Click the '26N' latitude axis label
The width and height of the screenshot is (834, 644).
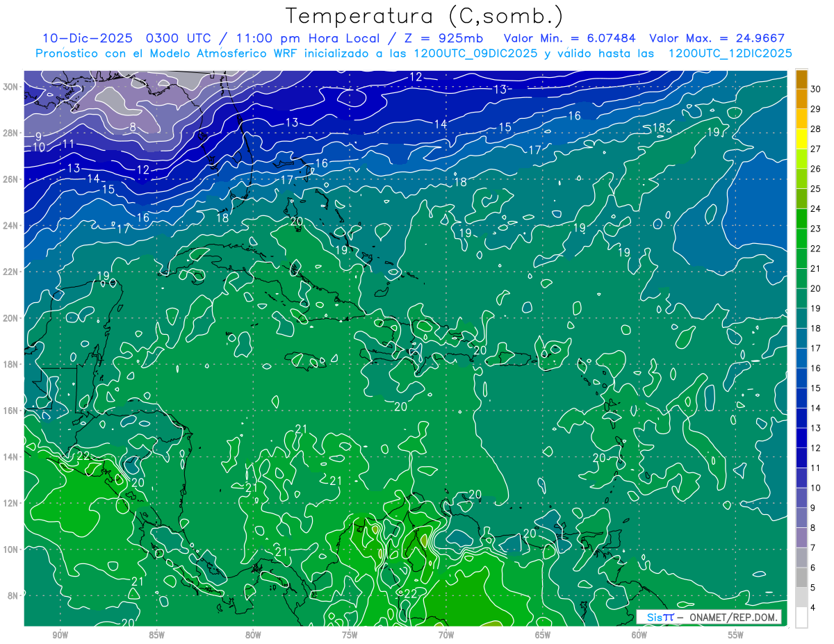coord(12,179)
